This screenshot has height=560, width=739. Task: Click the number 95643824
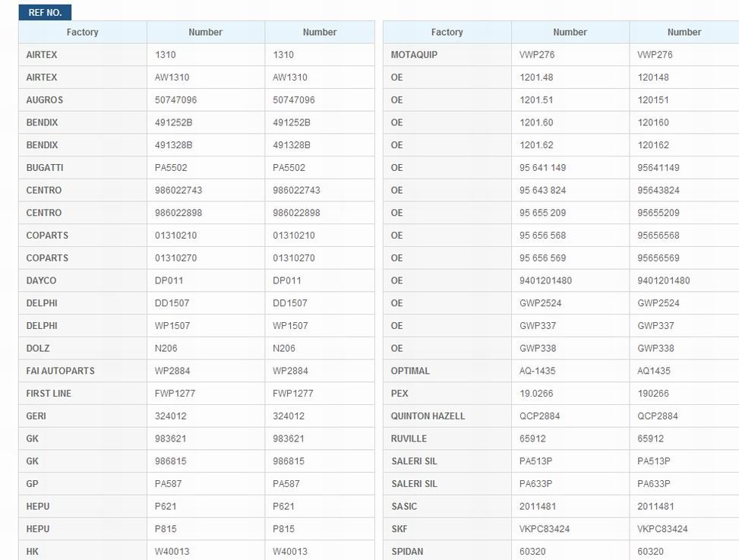click(658, 191)
